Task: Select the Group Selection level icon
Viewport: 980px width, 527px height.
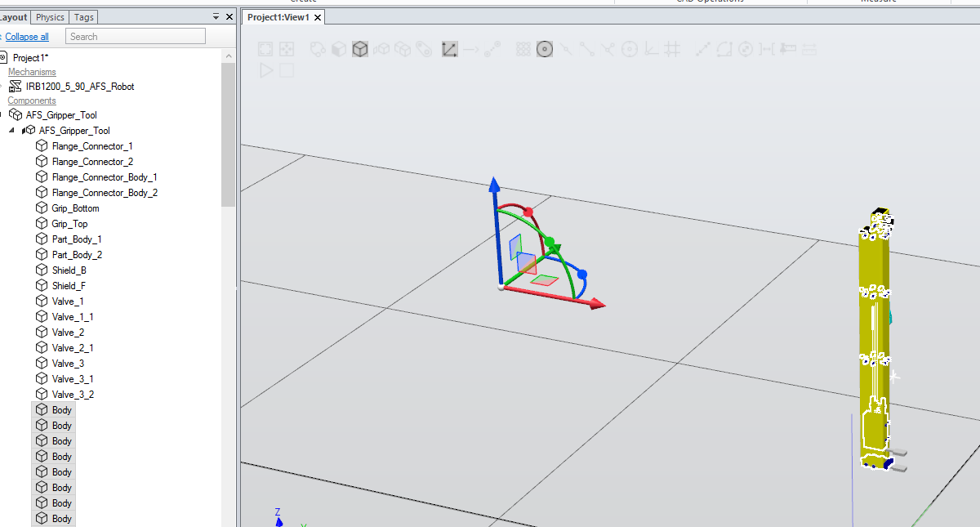Action: (403, 50)
